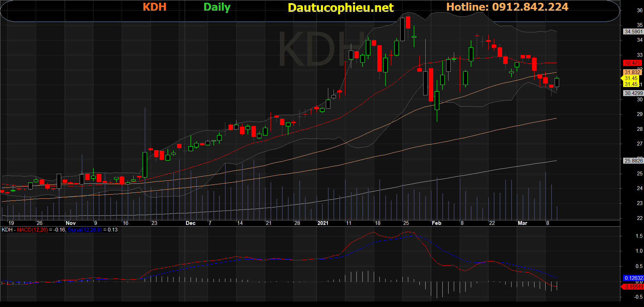Open the Dautucophieu.net website link
The width and height of the screenshot is (644, 307).
[x=340, y=8]
